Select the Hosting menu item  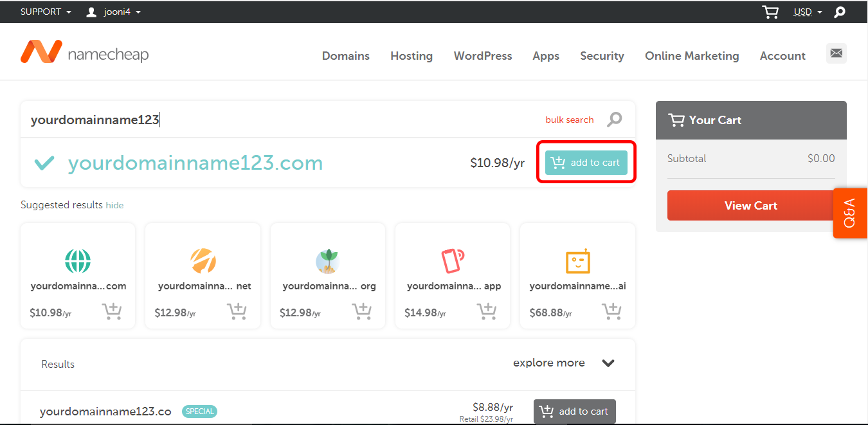(411, 56)
